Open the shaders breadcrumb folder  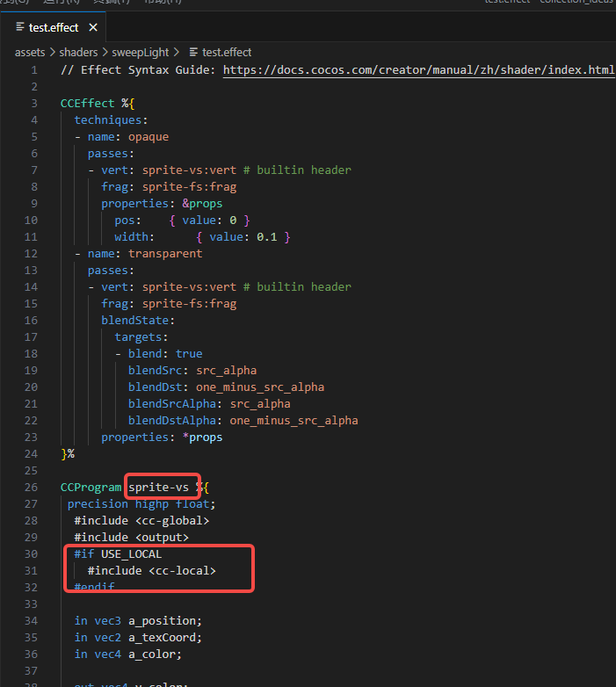point(78,52)
